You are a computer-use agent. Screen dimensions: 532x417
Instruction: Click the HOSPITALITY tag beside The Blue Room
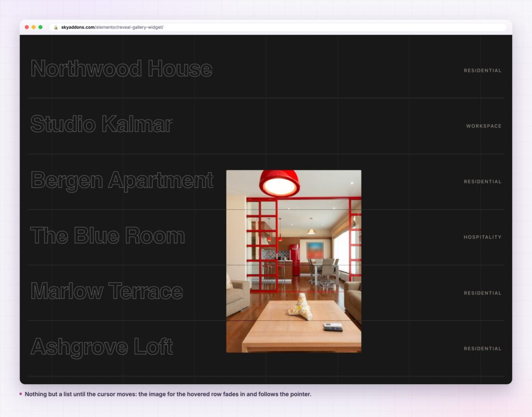[483, 237]
